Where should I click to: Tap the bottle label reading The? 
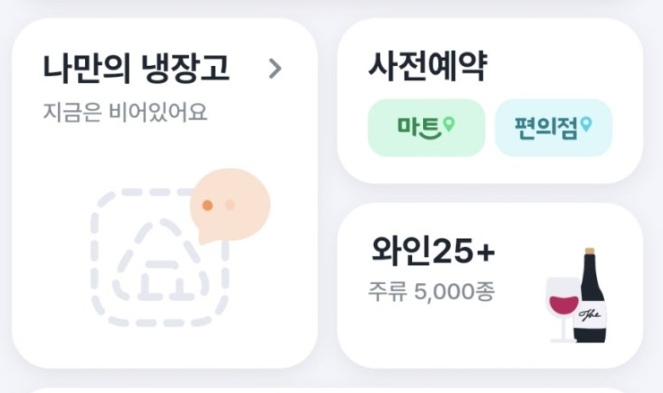point(589,315)
